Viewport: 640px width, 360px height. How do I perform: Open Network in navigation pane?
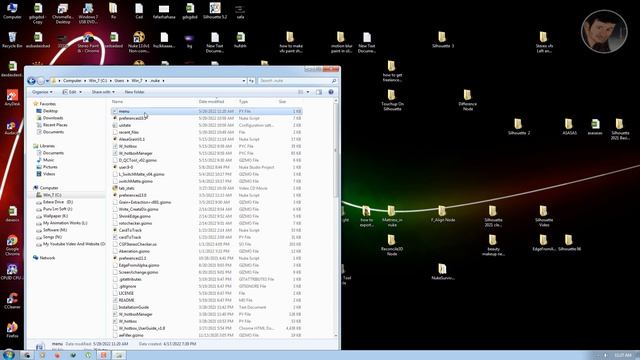[47, 258]
